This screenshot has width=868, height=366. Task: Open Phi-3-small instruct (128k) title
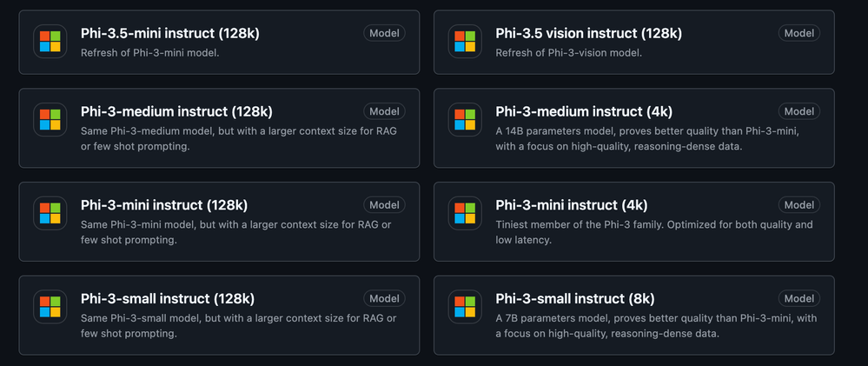[x=168, y=298]
